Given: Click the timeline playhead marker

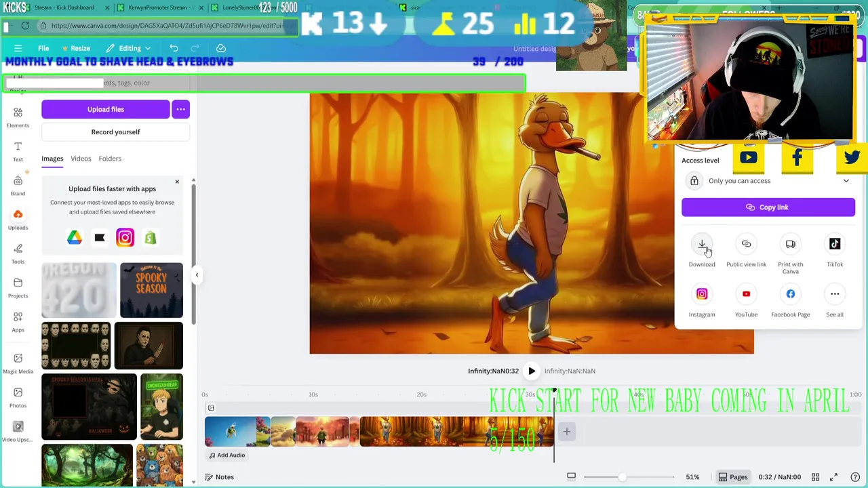Looking at the screenshot, I should [554, 391].
